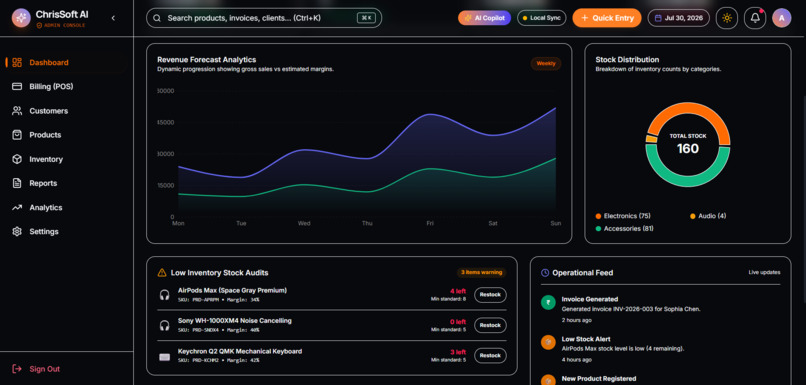806x385 pixels.
Task: Open the New Product Registered feed entry
Action: 661,380
